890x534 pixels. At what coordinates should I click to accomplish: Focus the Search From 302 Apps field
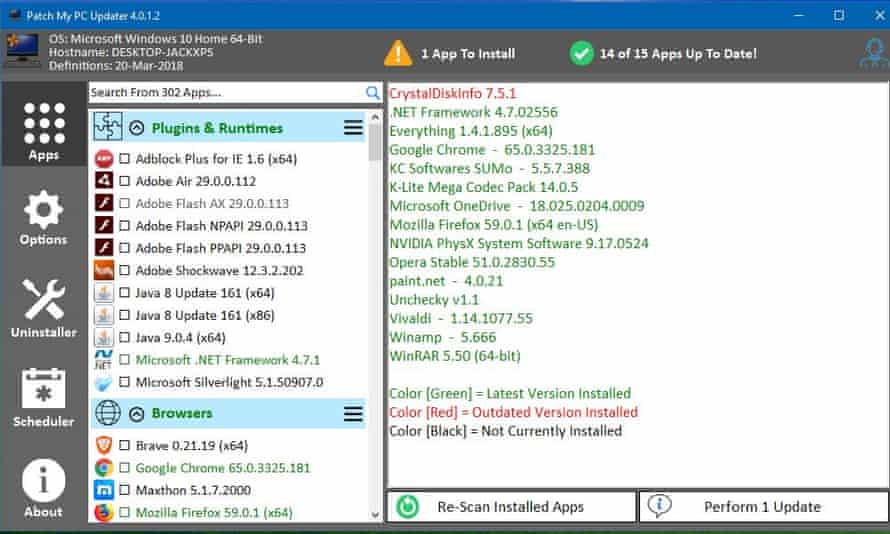[225, 93]
